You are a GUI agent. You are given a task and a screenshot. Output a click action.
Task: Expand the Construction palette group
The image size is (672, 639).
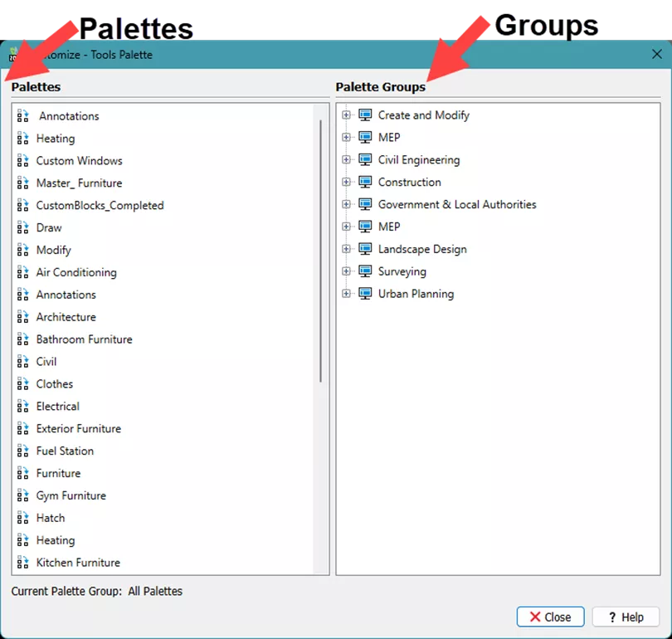(x=347, y=183)
